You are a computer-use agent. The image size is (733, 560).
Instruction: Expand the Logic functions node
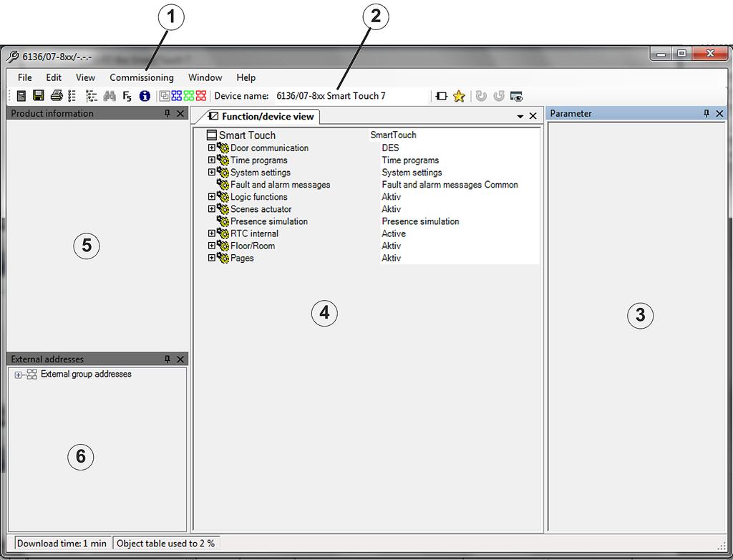click(212, 196)
